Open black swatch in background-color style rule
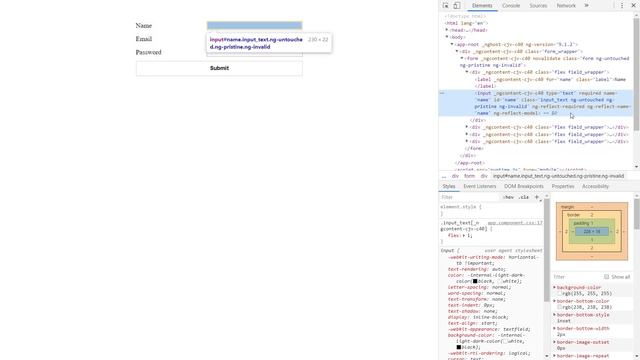Image resolution: width=640 pixels, height=360 pixels. [x=458, y=347]
